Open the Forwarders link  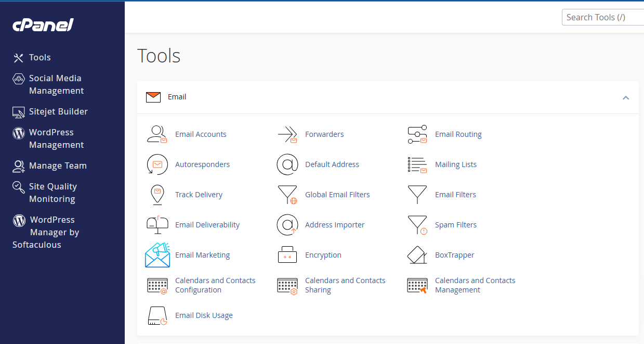(324, 134)
